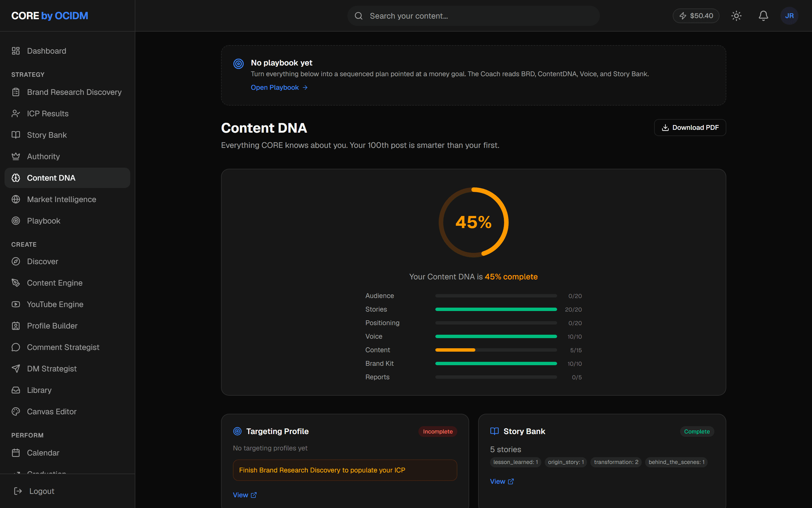Screen dimensions: 812x508
Task: Click the Content Engine pen icon
Action: (16, 283)
